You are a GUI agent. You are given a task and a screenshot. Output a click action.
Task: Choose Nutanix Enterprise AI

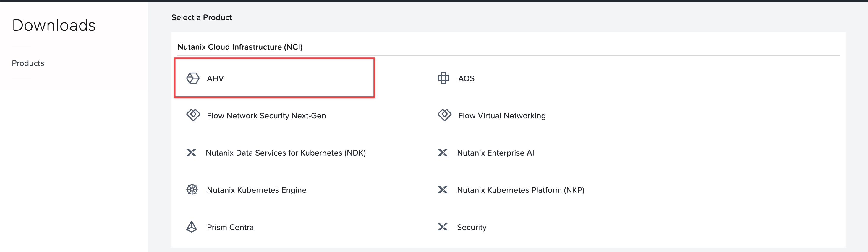tap(495, 153)
